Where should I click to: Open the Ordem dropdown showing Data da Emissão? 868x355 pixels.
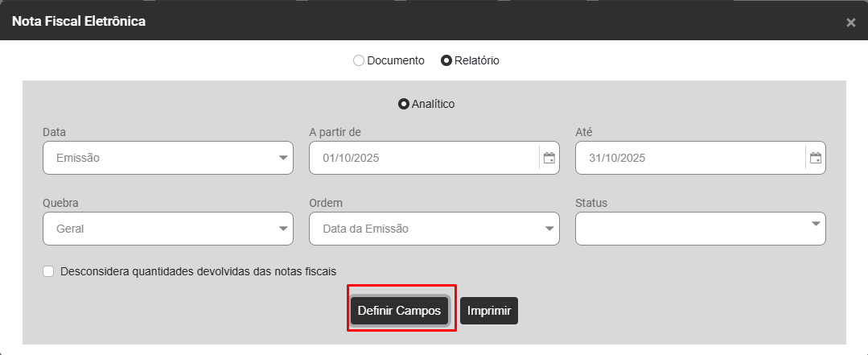point(434,229)
